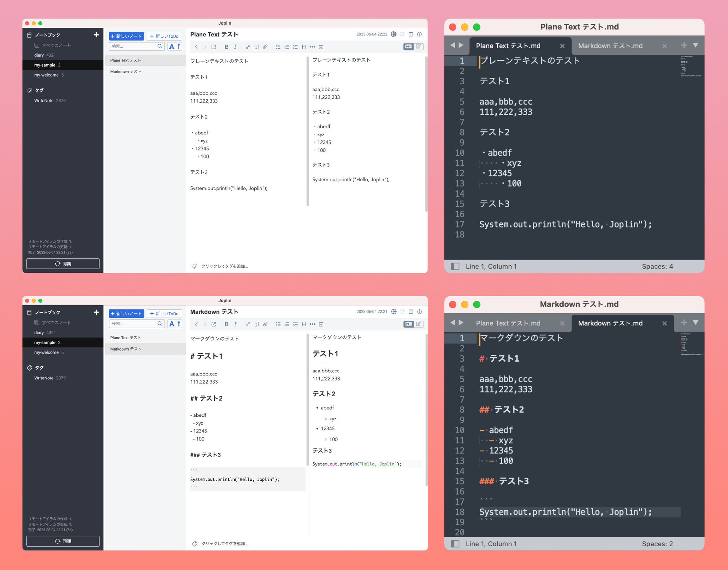Click Italic icon in Markdown テスト note toolbar
728x570 pixels.
click(235, 324)
